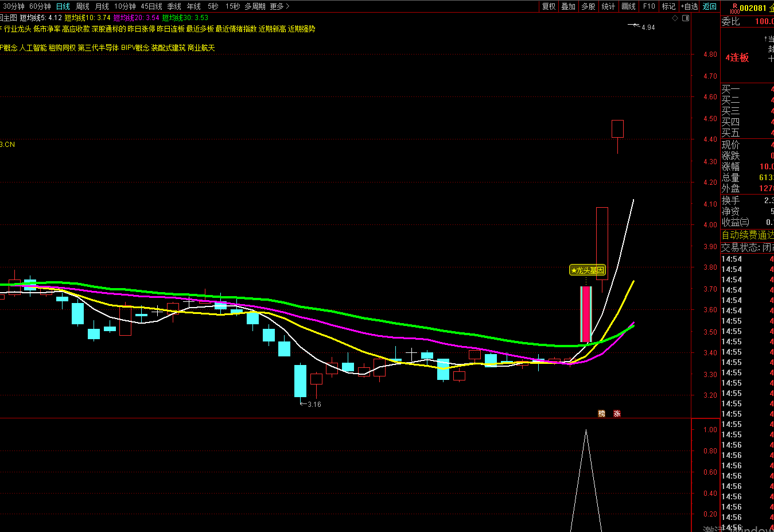Click the 标记 mark button
The image size is (774, 532).
click(x=668, y=6)
